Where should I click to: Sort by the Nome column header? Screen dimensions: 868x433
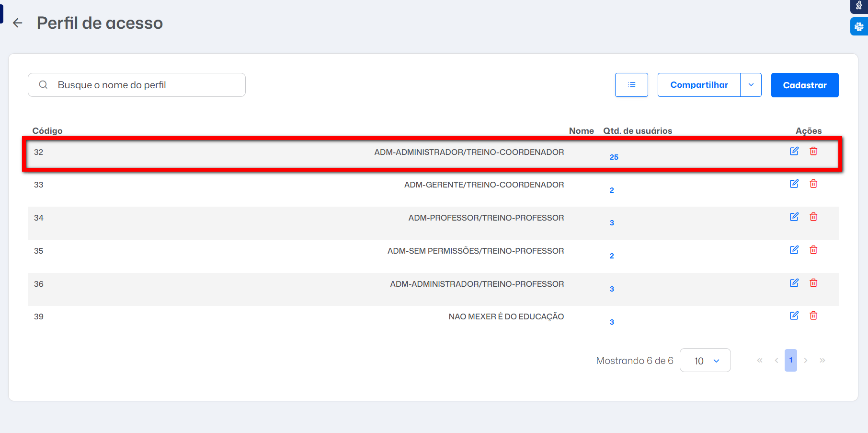582,131
